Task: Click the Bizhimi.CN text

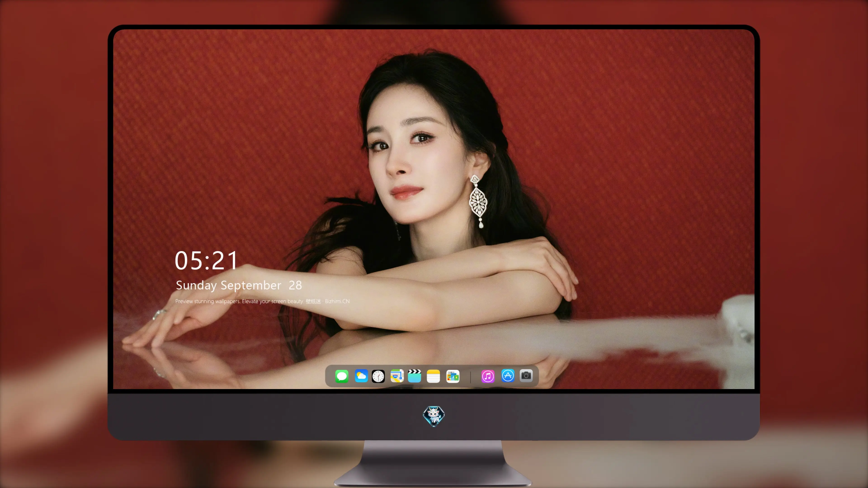Action: 337,301
